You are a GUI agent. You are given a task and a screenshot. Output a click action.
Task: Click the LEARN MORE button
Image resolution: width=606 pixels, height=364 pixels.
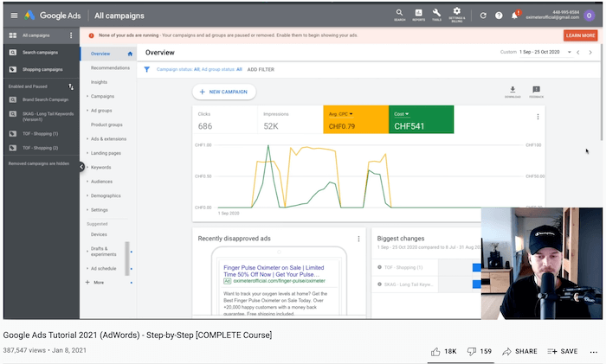click(x=581, y=35)
